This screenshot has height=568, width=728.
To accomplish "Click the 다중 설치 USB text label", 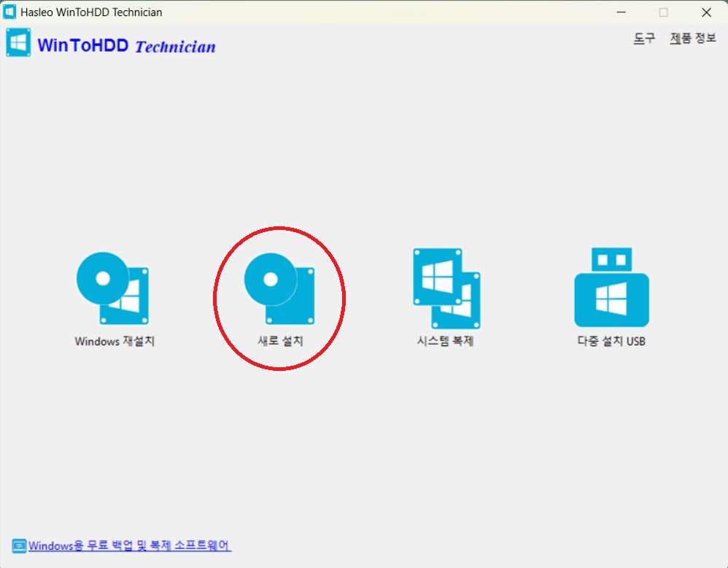I will [611, 341].
